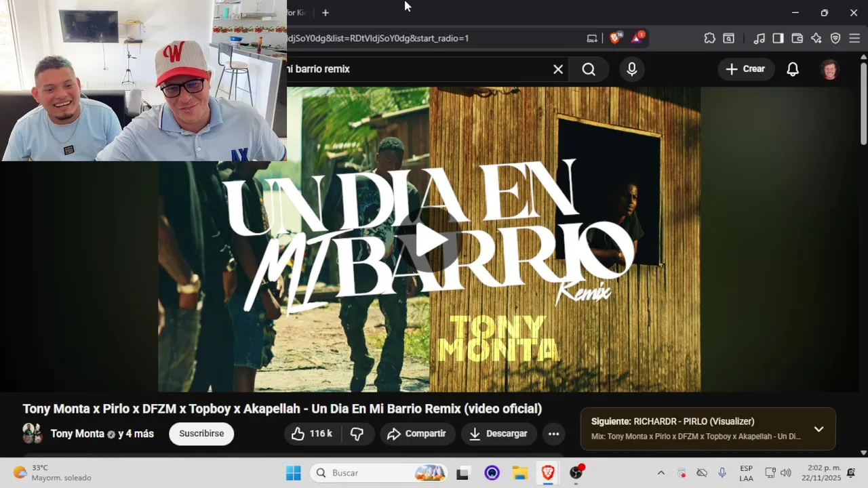Click the Brave Shields lion icon in address bar

pos(615,38)
